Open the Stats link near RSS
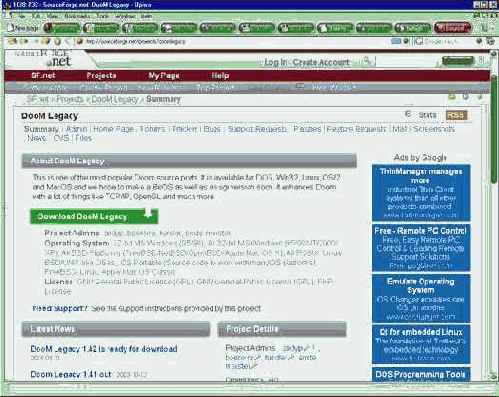Screen dimensions: 499x397 point(427,115)
